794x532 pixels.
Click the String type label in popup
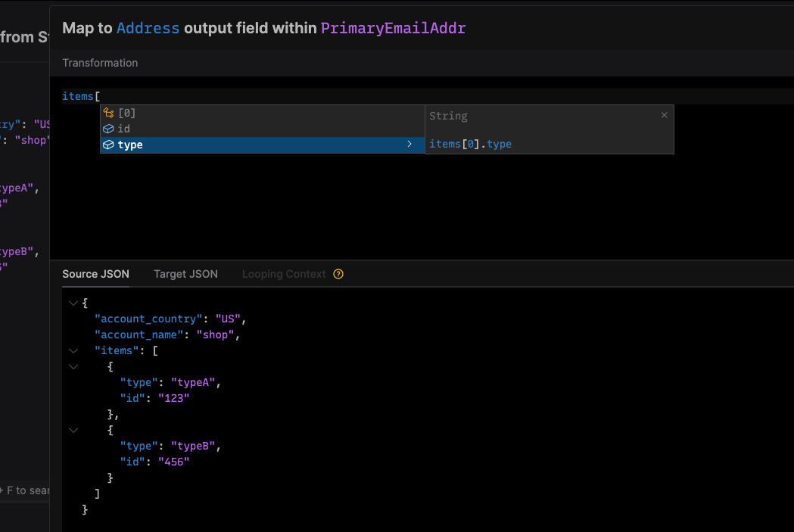[448, 116]
